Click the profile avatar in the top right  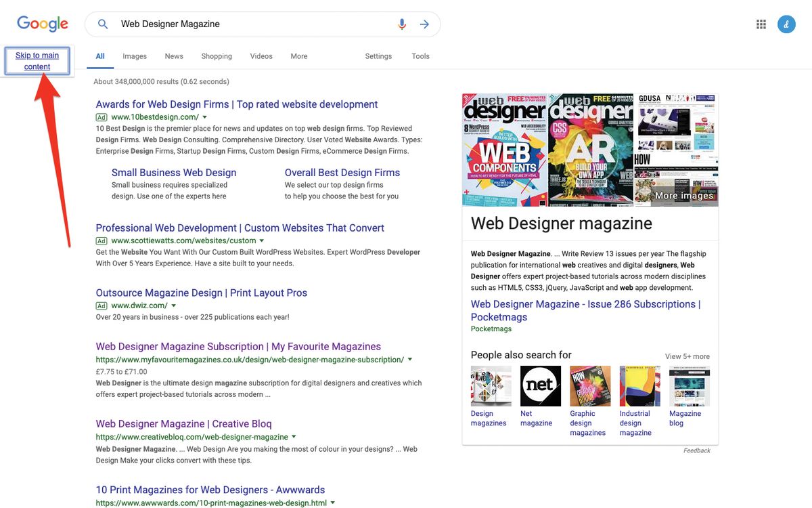(x=786, y=24)
